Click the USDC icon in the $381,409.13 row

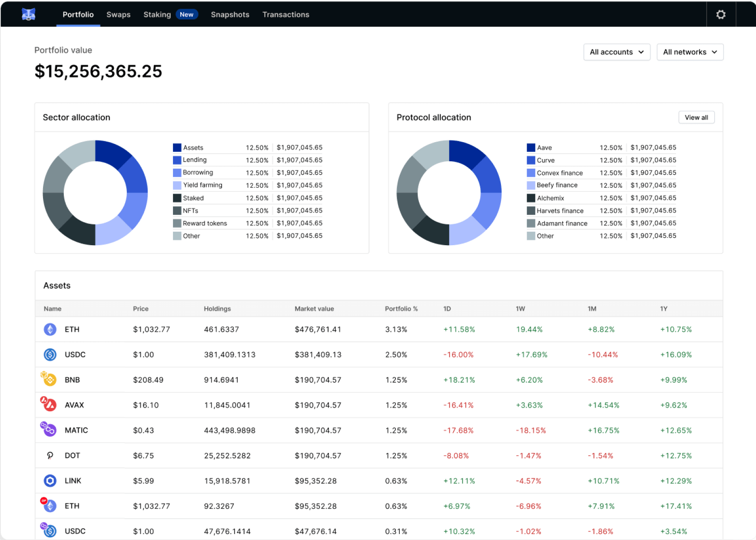50,355
